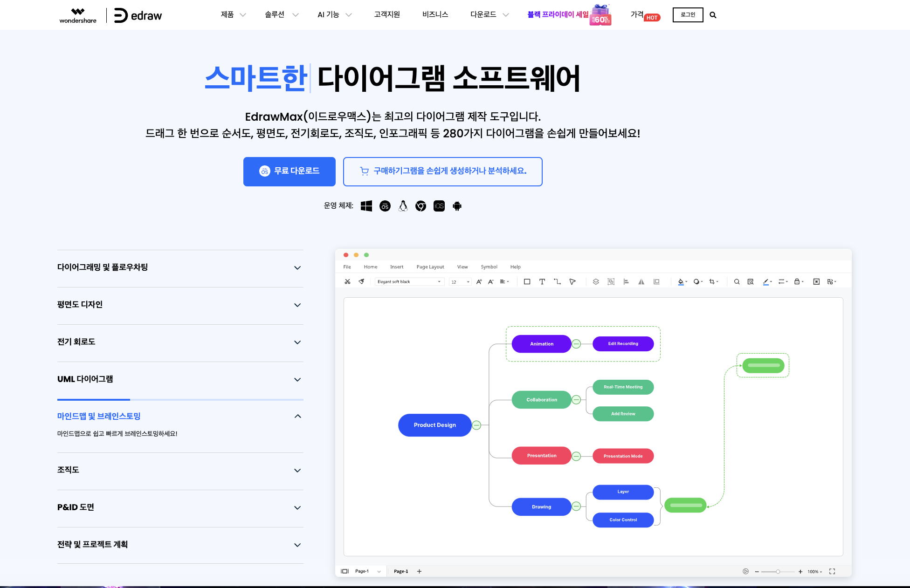This screenshot has width=910, height=588.
Task: Click the 무료 다운로드 button
Action: (290, 171)
